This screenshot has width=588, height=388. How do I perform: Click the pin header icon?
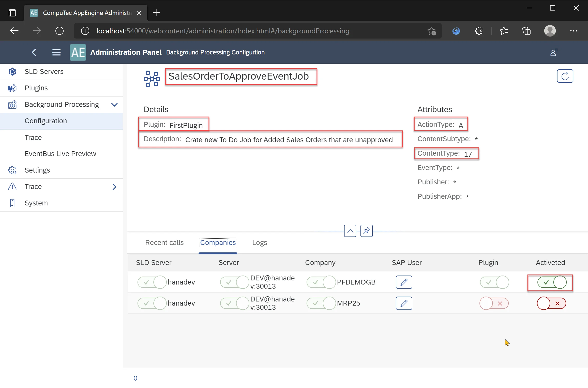[x=366, y=231]
